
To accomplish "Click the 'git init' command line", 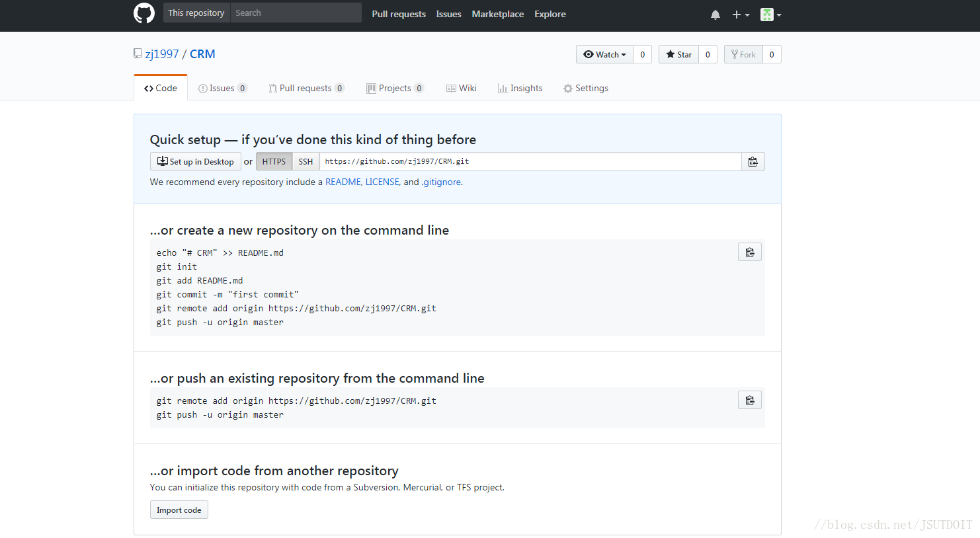I will (177, 266).
